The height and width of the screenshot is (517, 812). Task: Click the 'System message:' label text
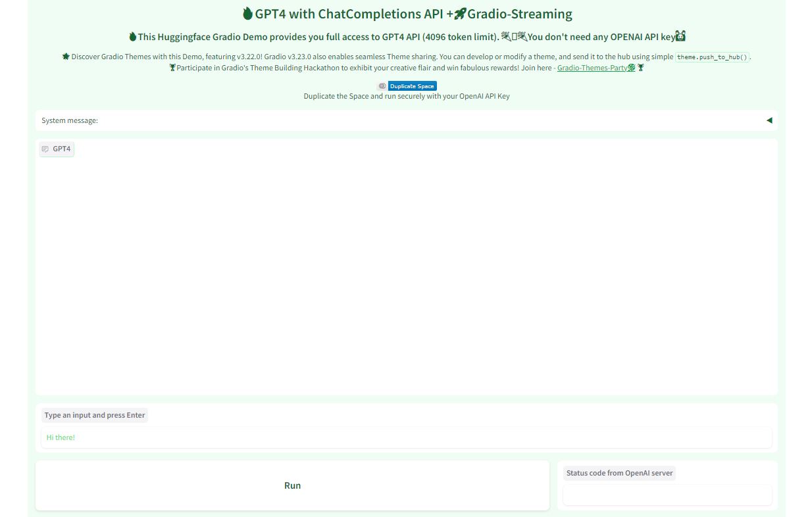click(70, 120)
